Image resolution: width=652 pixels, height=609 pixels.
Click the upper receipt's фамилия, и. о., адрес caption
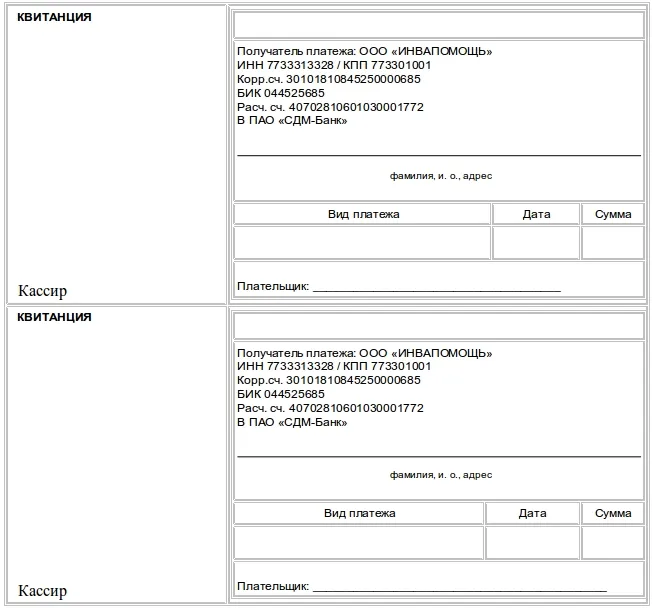pyautogui.click(x=441, y=176)
